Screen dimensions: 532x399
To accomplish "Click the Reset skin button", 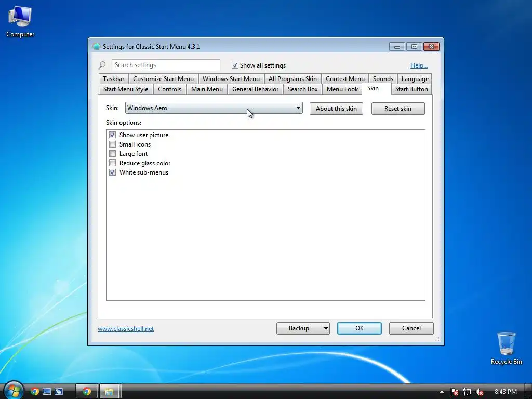I will [x=398, y=109].
